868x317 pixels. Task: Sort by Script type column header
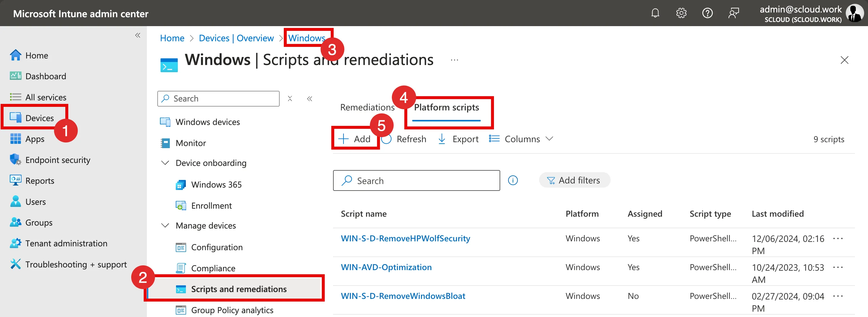(710, 214)
